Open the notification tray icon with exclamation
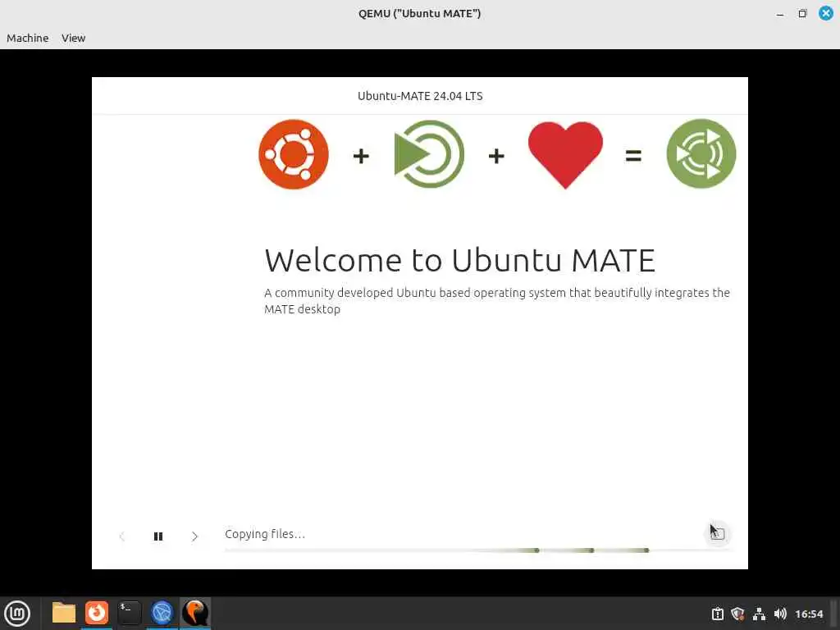 (x=717, y=614)
